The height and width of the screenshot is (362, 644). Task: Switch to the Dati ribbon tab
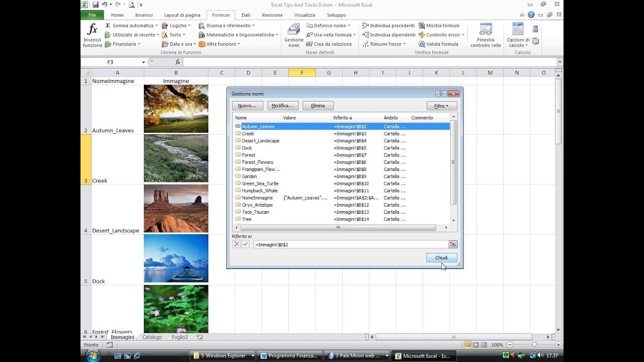point(246,15)
